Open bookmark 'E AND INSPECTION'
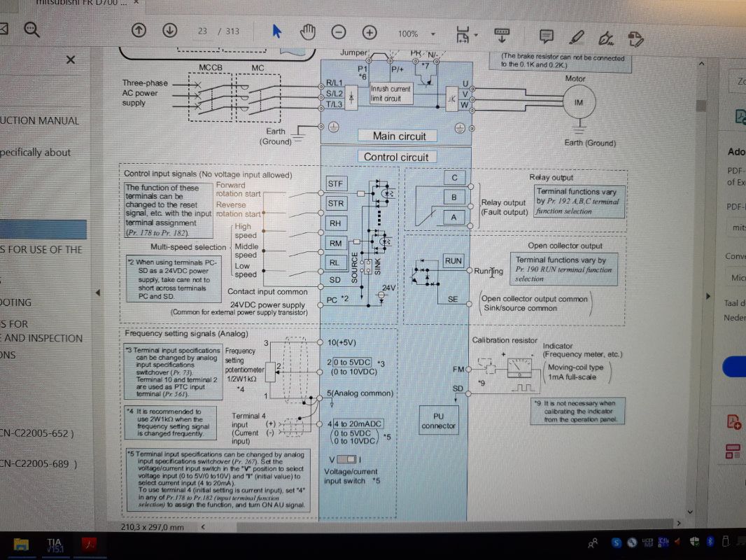Screen dimensions: 746x560 41,338
